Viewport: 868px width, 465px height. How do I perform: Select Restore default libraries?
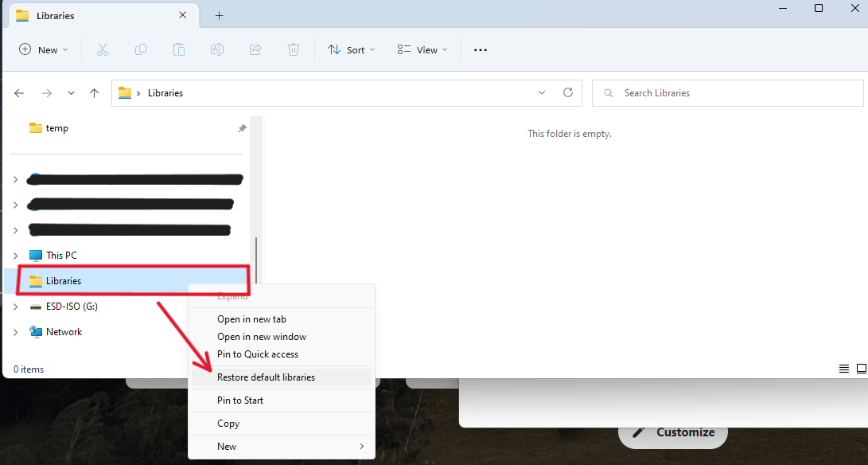(282, 377)
